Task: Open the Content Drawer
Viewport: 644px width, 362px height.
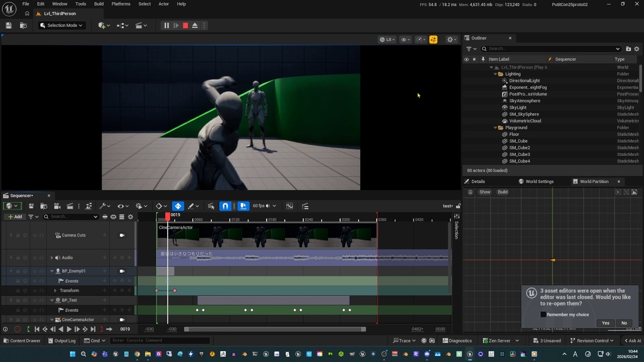Action: tap(22, 340)
